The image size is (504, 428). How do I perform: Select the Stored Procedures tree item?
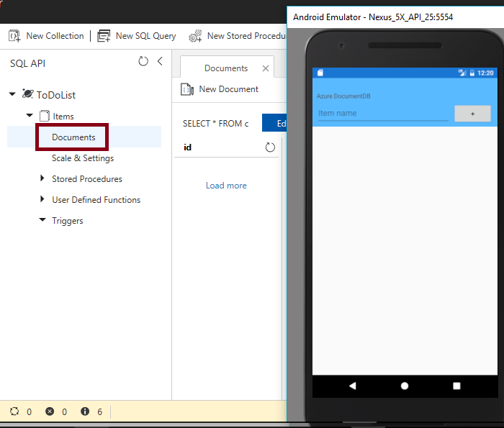click(x=87, y=179)
